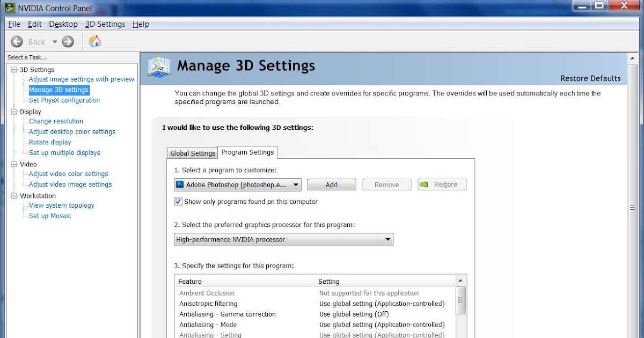Open Set up multiple displays

[x=64, y=153]
